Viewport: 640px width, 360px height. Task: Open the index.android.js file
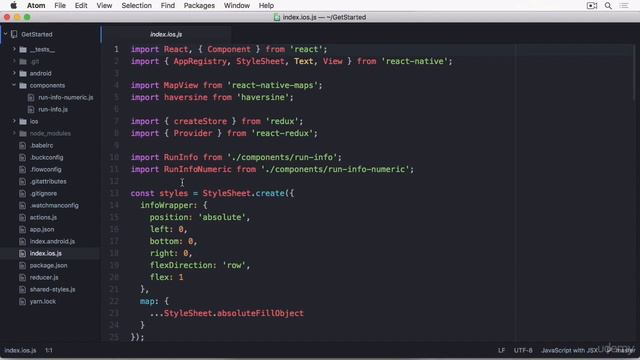point(52,241)
